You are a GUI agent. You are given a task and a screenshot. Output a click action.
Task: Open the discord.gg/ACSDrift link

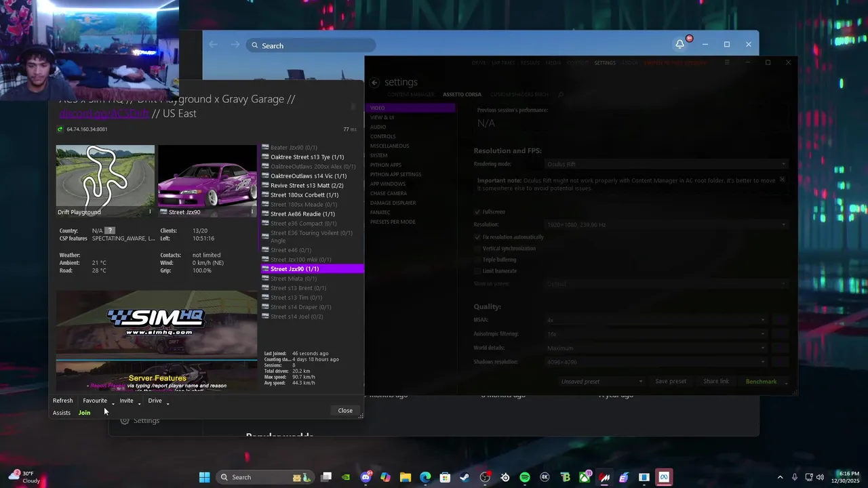pyautogui.click(x=104, y=113)
